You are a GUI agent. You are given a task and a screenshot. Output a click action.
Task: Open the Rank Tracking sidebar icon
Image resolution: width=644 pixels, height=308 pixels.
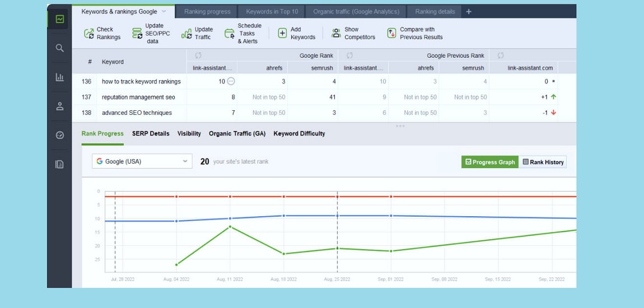(x=60, y=19)
